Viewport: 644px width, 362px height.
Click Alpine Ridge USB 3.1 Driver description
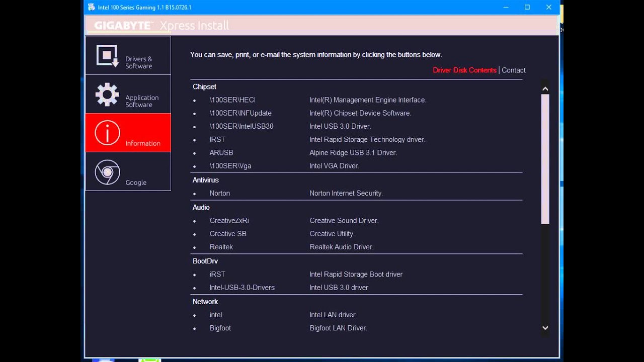pyautogui.click(x=353, y=152)
